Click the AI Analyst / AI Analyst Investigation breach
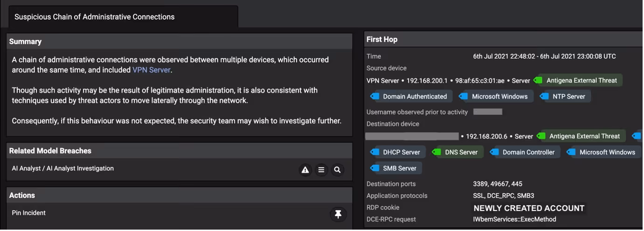The width and height of the screenshot is (644, 231). point(63,168)
